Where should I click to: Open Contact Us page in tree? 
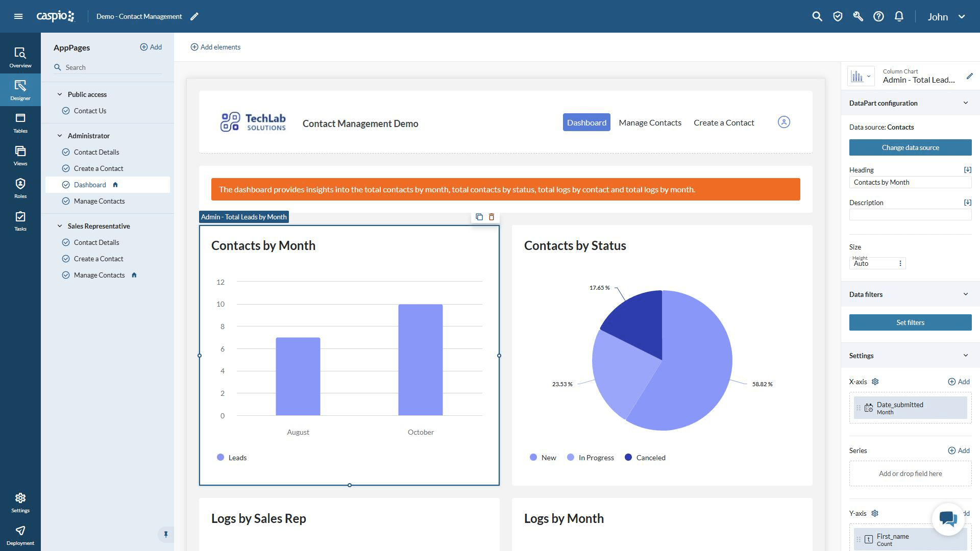click(x=90, y=111)
